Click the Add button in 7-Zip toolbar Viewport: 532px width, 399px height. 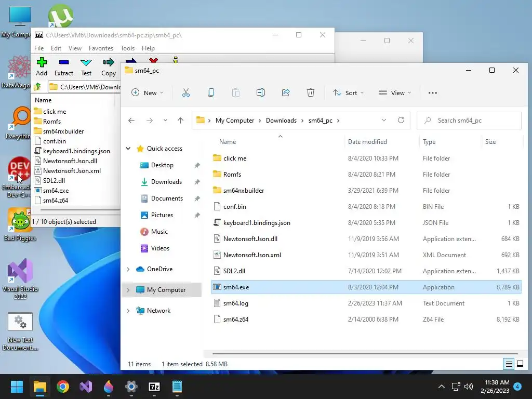(42, 67)
